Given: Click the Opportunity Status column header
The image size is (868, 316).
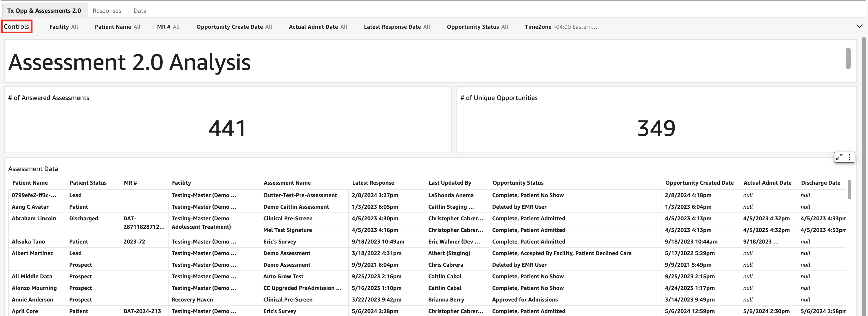Looking at the screenshot, I should 518,182.
